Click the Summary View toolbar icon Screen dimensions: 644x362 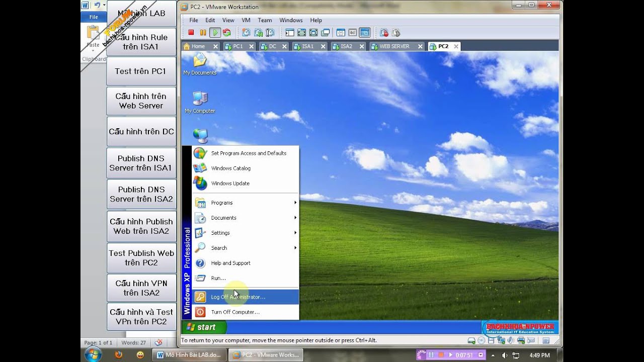click(x=341, y=33)
